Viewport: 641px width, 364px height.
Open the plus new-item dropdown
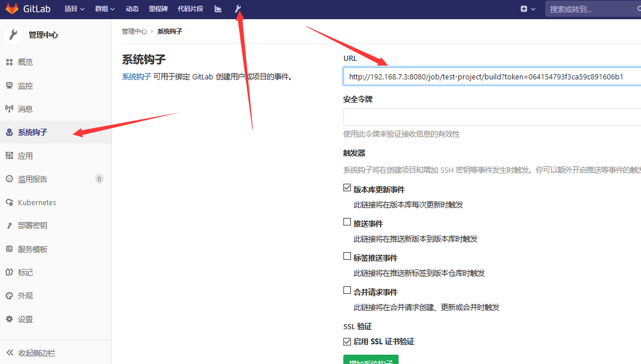click(x=527, y=9)
